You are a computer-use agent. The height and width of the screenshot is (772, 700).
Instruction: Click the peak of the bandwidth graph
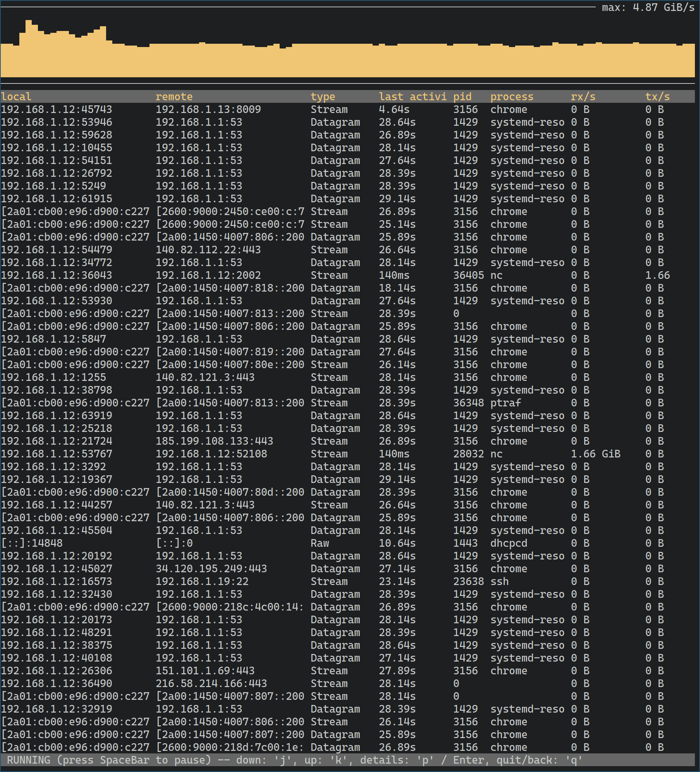point(28,23)
